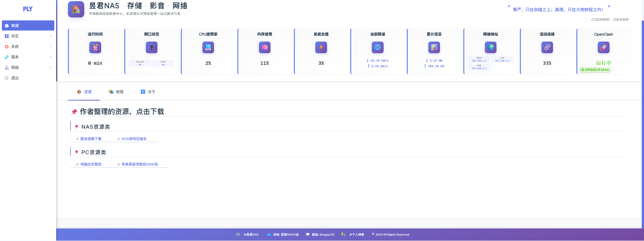The image size is (644, 241).
Task: Click the network port plug icon
Action: pos(151,47)
